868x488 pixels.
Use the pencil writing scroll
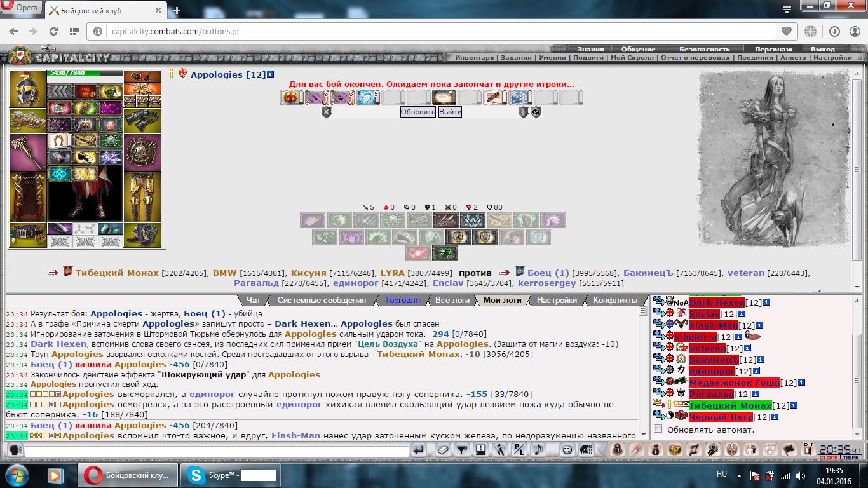[494, 97]
